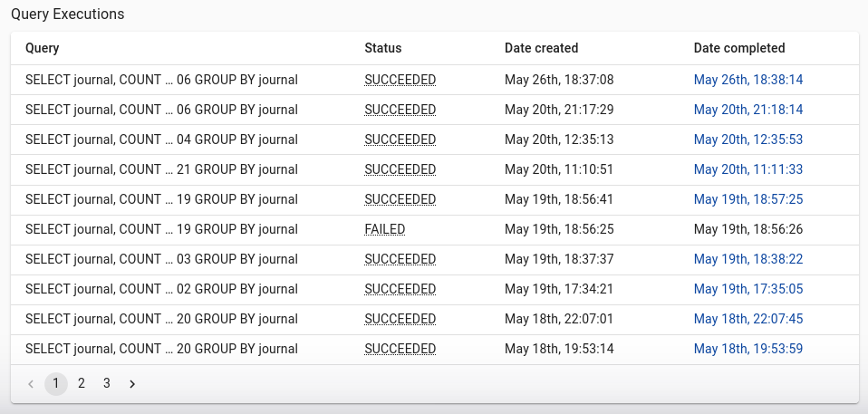Select the current page 1 button
Image resolution: width=868 pixels, height=414 pixels.
(x=56, y=383)
